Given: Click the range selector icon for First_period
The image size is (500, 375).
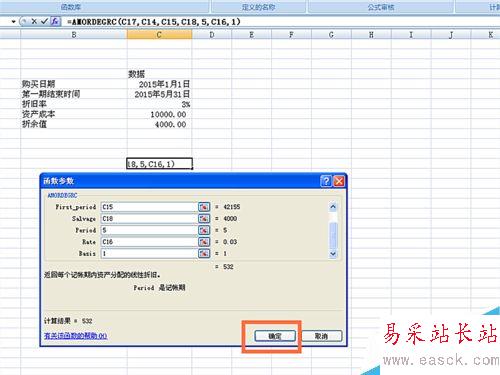Looking at the screenshot, I should (204, 207).
